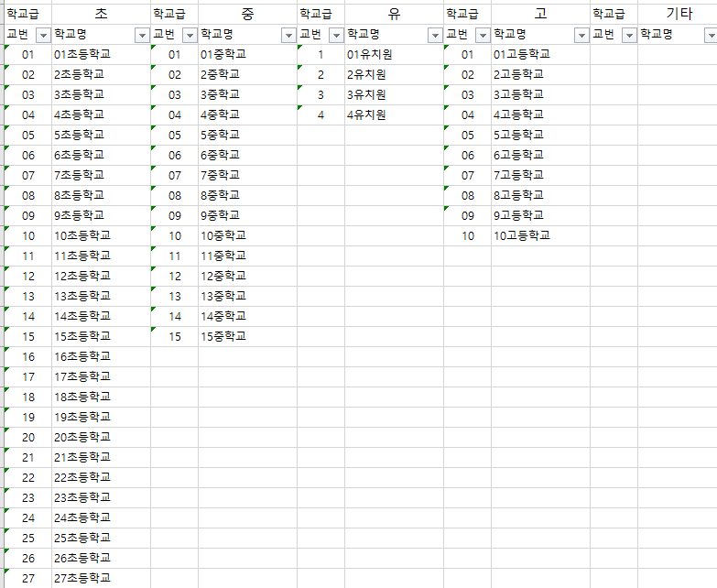This screenshot has width=717, height=588.
Task: Select the cell 01중학교
Action: point(247,54)
